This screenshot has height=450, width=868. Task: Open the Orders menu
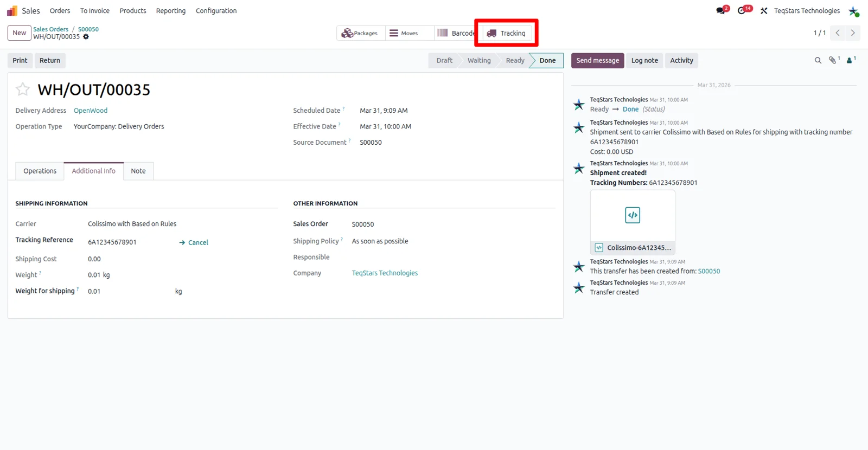[60, 11]
